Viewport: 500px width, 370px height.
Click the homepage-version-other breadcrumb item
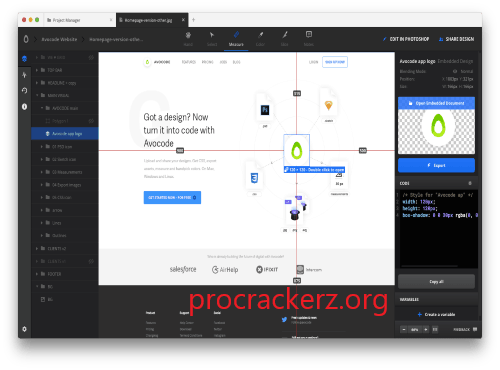point(116,39)
